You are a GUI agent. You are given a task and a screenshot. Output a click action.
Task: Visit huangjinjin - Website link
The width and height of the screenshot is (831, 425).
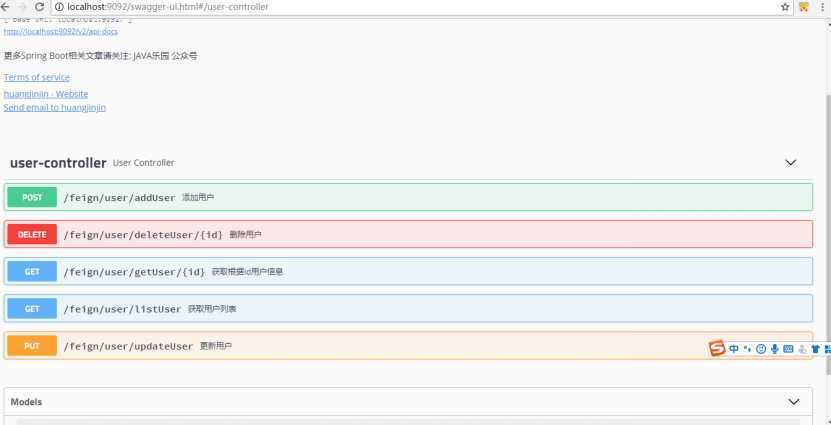click(x=46, y=94)
